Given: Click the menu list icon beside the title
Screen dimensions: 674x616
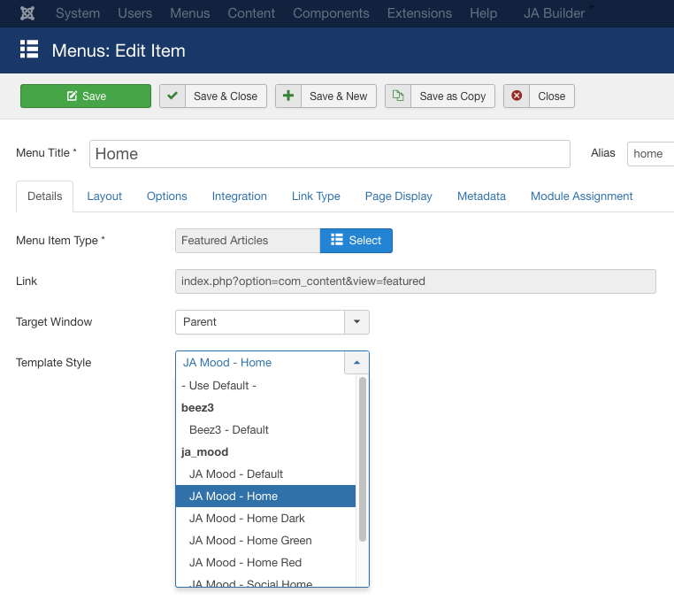Looking at the screenshot, I should pyautogui.click(x=29, y=50).
